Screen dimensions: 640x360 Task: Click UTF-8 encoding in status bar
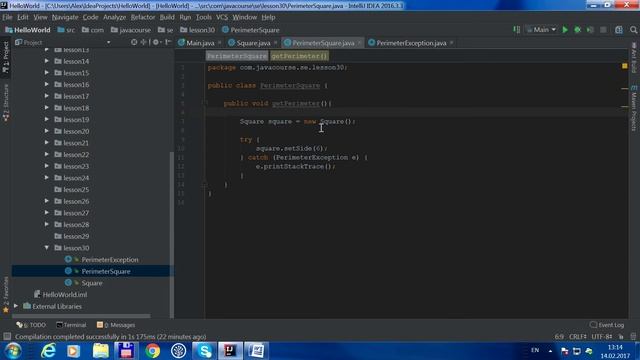click(602, 337)
